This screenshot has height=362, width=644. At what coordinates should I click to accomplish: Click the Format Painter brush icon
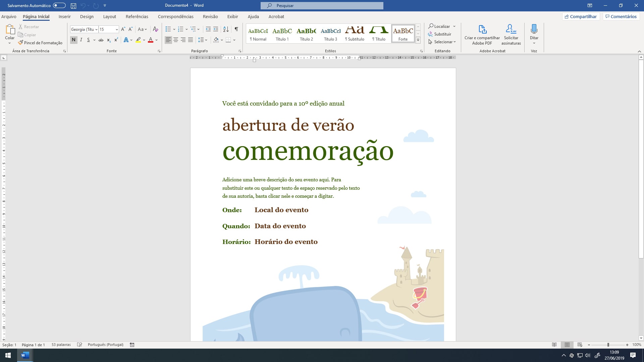point(20,43)
